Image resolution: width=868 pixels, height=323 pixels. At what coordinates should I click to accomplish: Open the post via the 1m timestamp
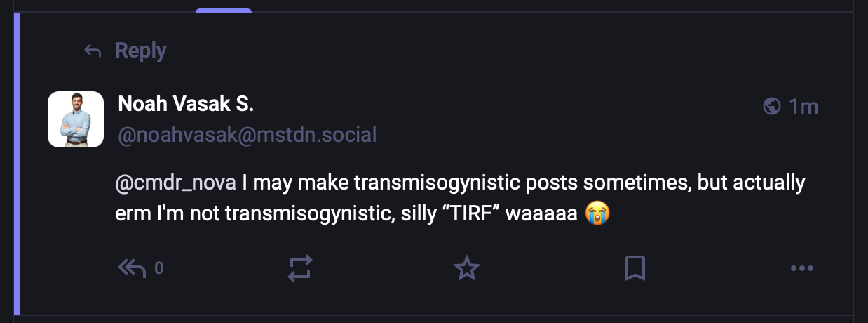click(803, 106)
